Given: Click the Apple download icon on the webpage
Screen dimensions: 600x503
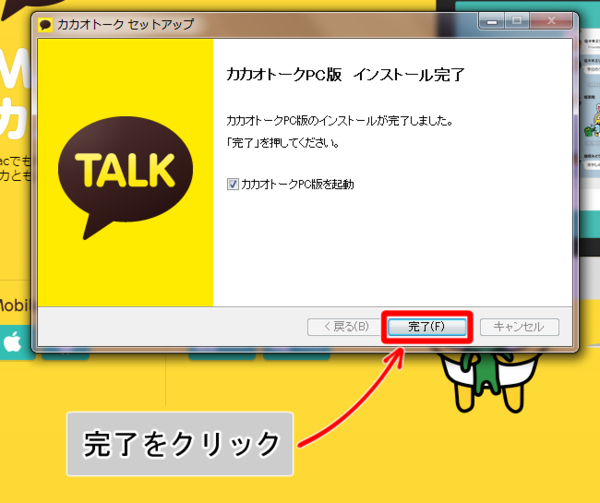Looking at the screenshot, I should tap(13, 342).
